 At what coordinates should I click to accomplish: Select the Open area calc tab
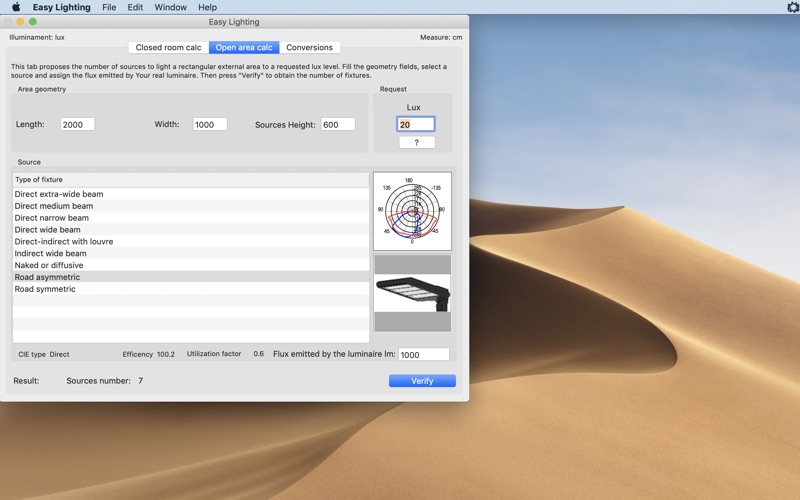[244, 47]
